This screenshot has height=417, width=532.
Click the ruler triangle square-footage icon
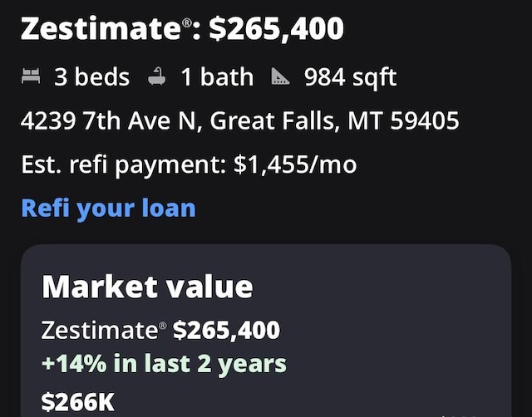[281, 76]
